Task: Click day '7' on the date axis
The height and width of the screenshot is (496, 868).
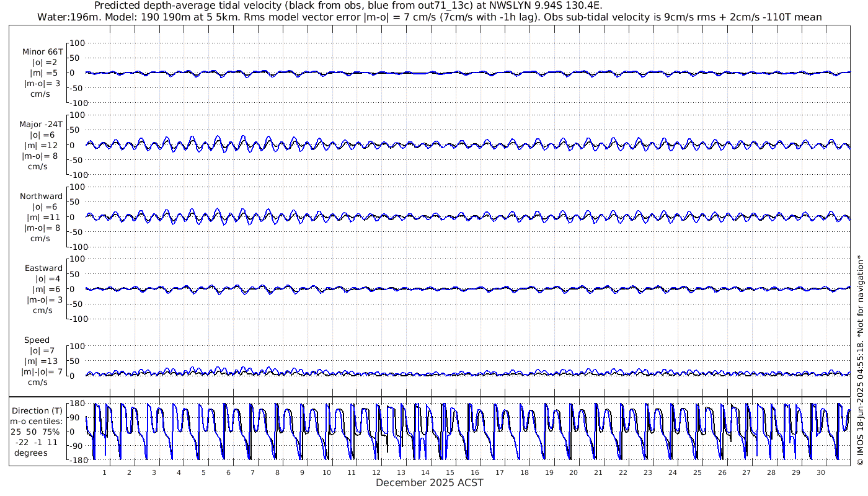Action: (x=252, y=472)
